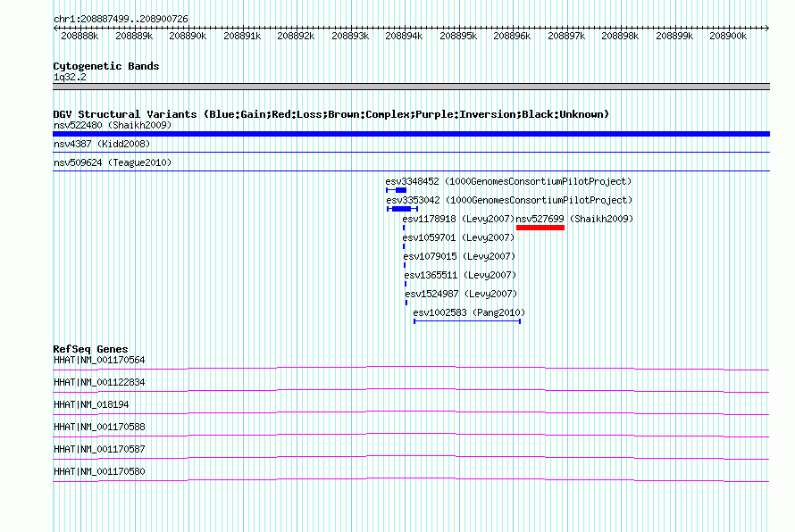Click the 208889k ruler tick label
Viewport: 795px width, 532px height.
(x=134, y=36)
